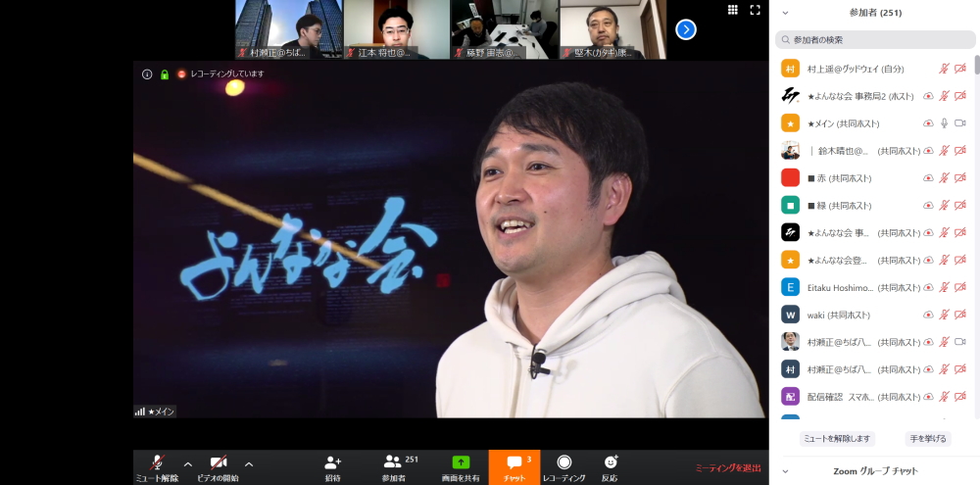Click recording icon in 事務局2 host row

click(928, 96)
